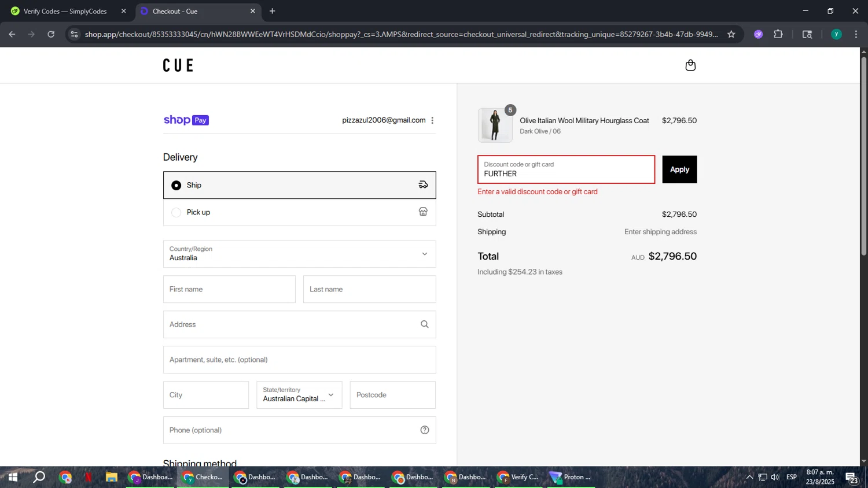Open Windows Start menu
This screenshot has width=868, height=488.
click(13, 477)
